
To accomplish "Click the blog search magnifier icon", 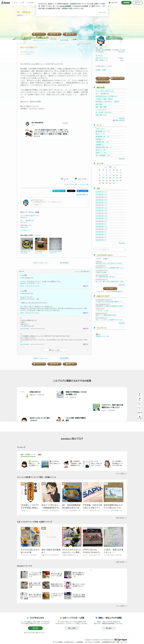I will pyautogui.click(x=125, y=249).
